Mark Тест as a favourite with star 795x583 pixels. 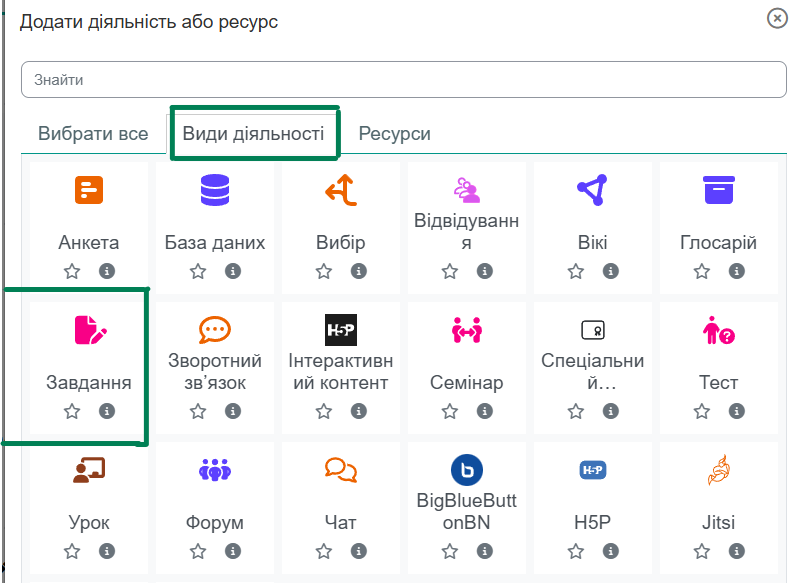[702, 411]
